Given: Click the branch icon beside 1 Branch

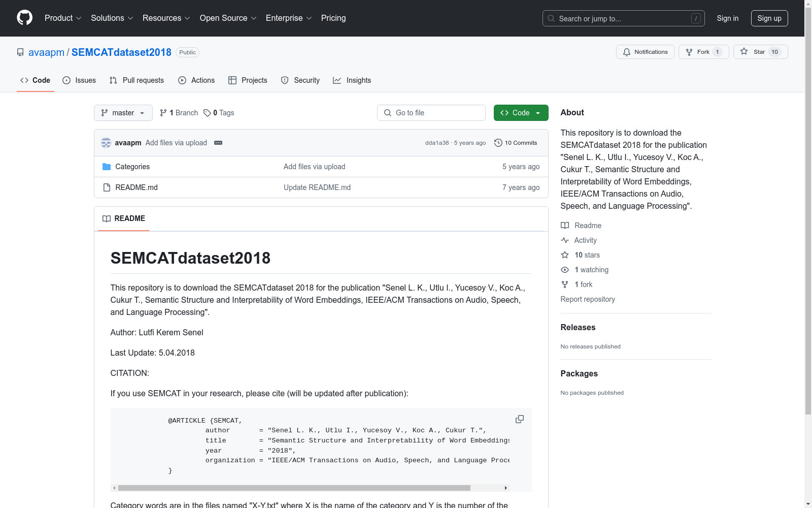Looking at the screenshot, I should (163, 113).
